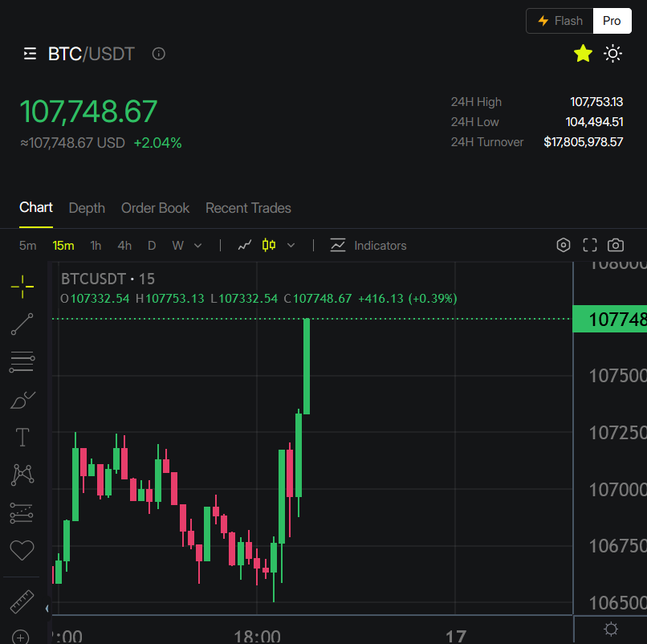This screenshot has width=647, height=644.
Task: Click the 24H Turnover value
Action: (583, 142)
